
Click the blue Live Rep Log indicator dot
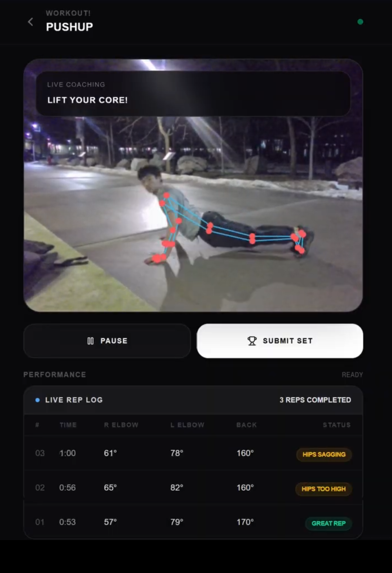(37, 400)
